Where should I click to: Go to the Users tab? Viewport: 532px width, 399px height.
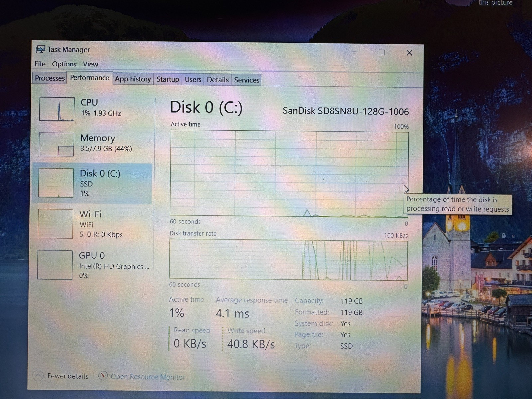pyautogui.click(x=193, y=80)
